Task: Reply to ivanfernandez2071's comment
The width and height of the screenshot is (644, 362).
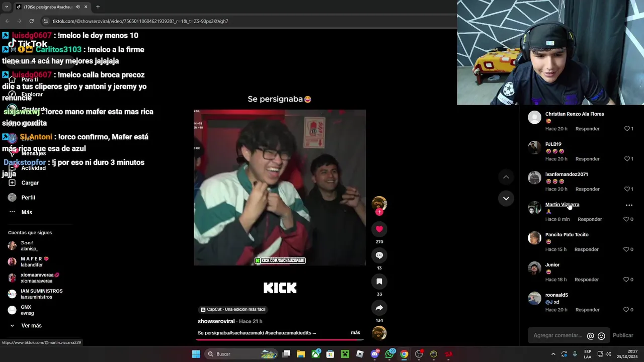Action: pos(588,189)
